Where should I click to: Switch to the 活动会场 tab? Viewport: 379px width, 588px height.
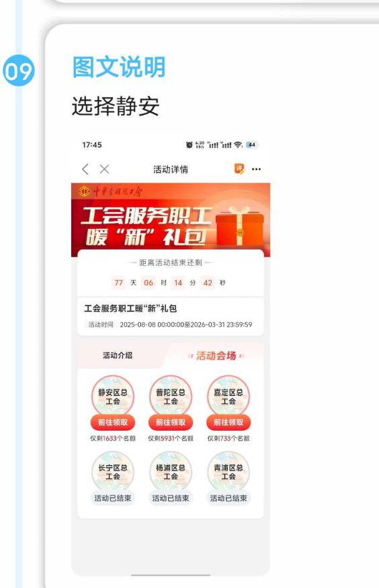(216, 356)
